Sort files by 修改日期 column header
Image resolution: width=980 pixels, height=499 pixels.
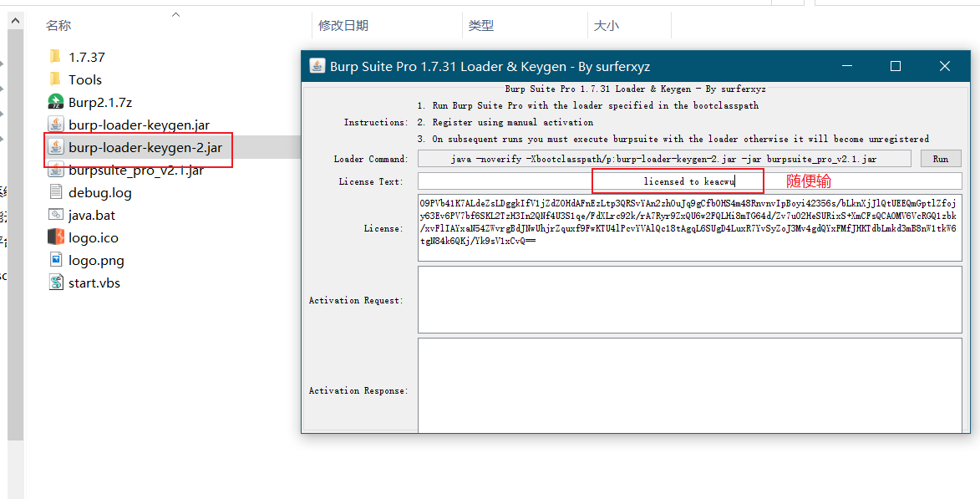click(343, 26)
